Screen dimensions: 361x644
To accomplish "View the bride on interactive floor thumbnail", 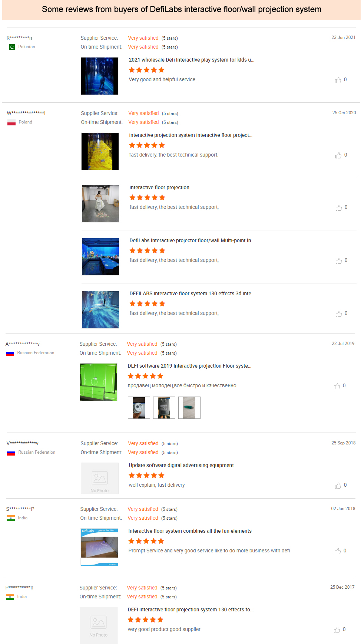I will [x=100, y=204].
